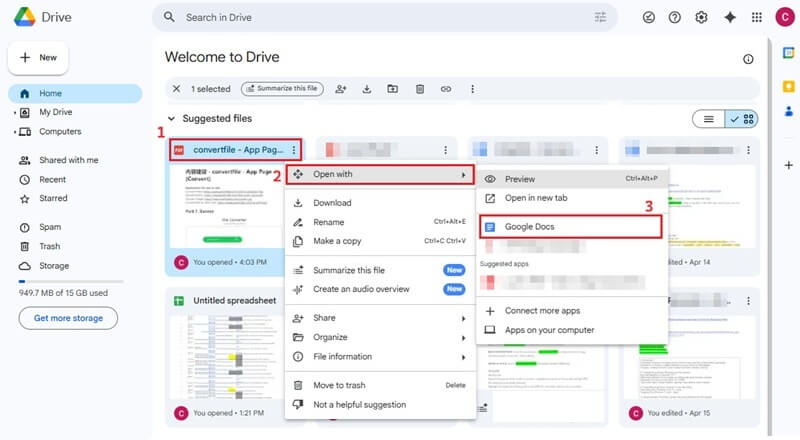The image size is (800, 440).
Task: Expand My Drive tree arrow
Action: tap(15, 113)
